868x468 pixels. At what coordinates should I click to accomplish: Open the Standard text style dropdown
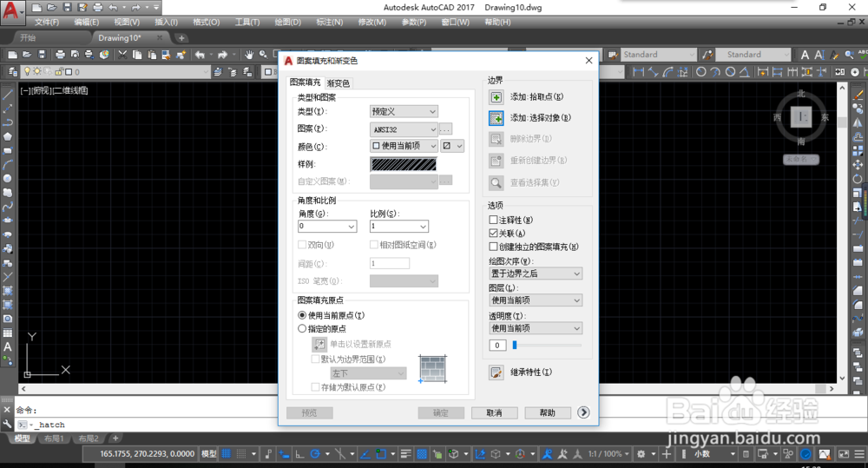coord(659,55)
